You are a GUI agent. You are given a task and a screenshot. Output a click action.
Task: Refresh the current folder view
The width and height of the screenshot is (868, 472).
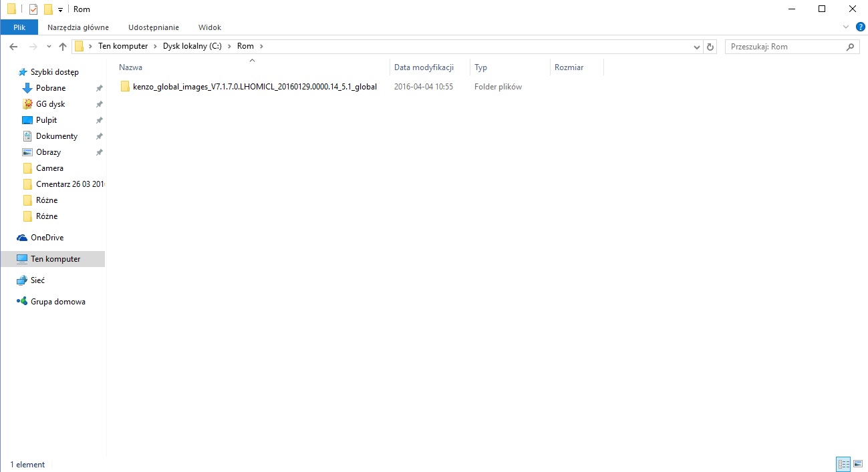point(710,47)
